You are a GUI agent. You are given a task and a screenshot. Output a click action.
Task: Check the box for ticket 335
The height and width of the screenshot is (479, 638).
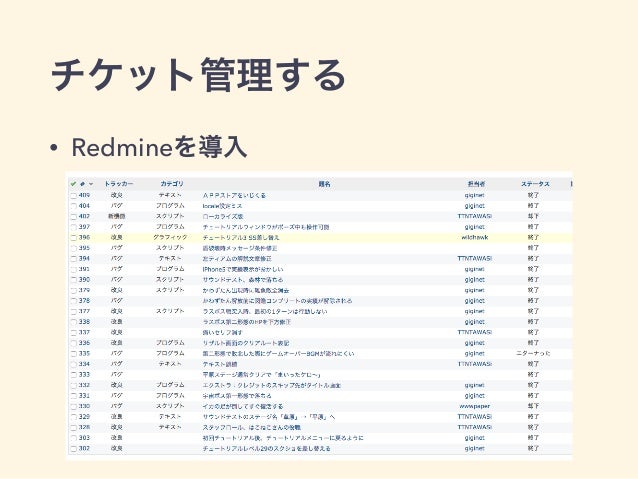click(x=74, y=354)
